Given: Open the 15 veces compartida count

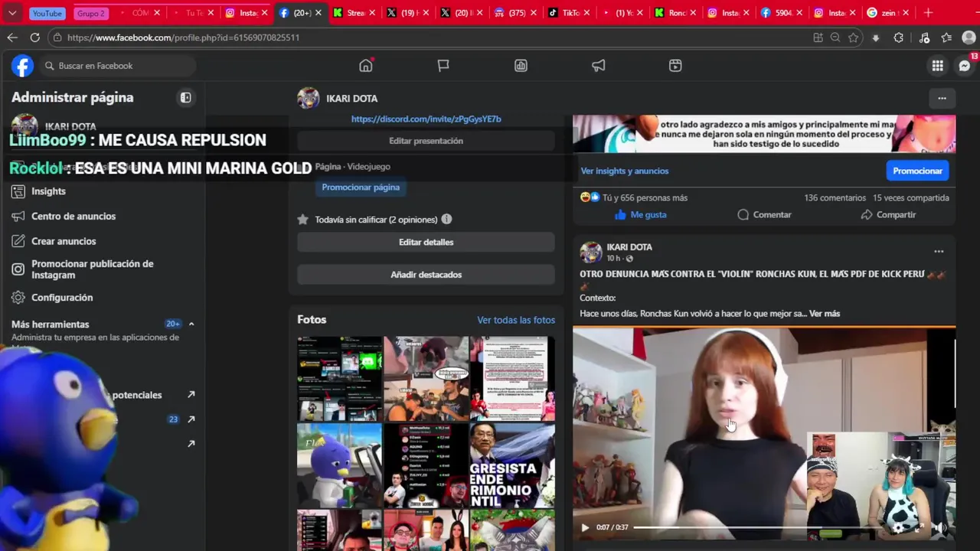Looking at the screenshot, I should click(911, 198).
